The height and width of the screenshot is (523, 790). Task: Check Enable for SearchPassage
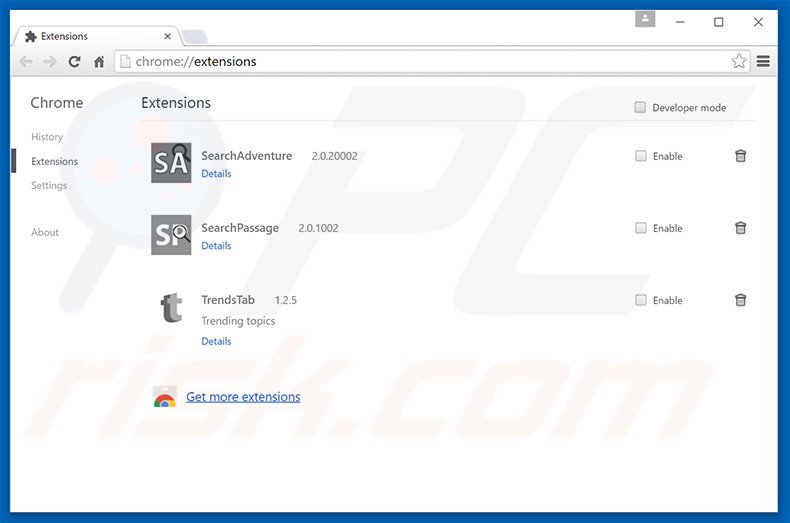pos(640,228)
